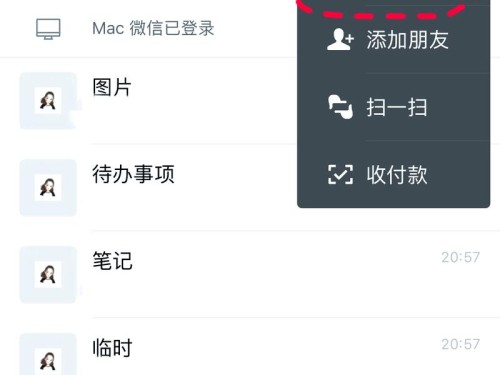Open the avatar for 图片 chat

click(48, 101)
